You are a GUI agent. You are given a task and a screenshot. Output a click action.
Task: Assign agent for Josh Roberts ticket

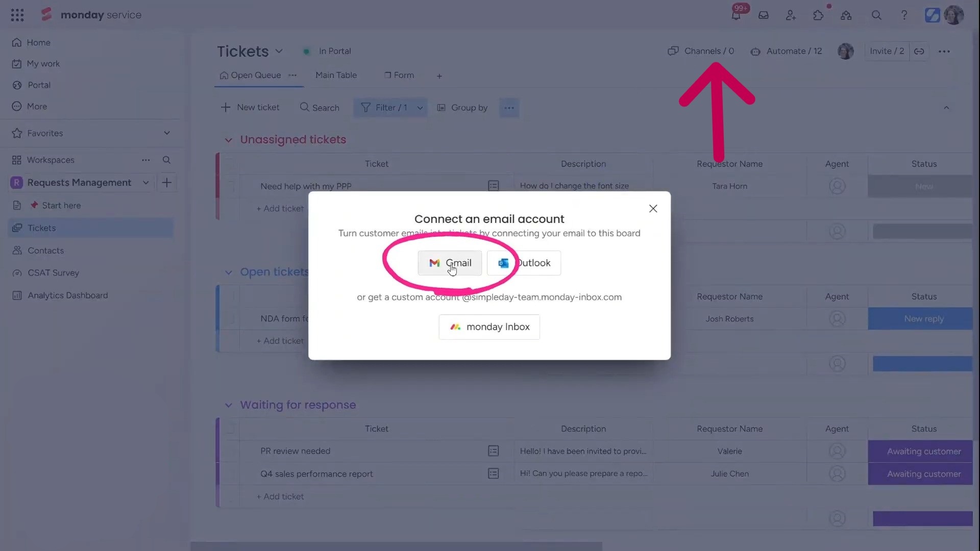(x=837, y=319)
